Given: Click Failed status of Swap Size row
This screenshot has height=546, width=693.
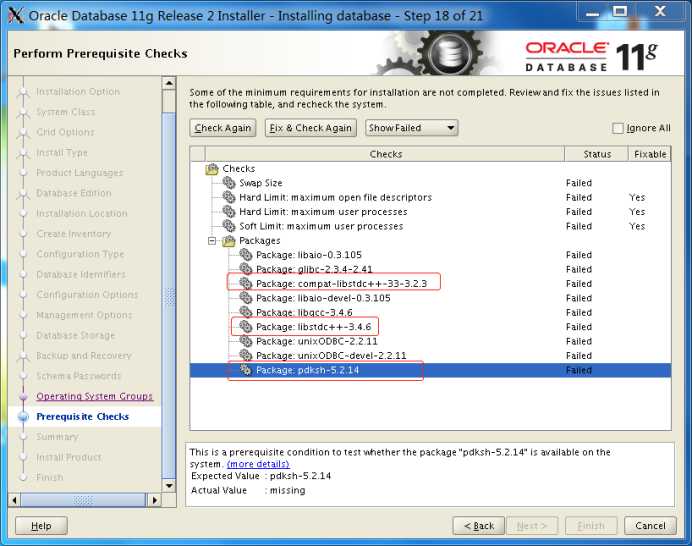Looking at the screenshot, I should [579, 183].
